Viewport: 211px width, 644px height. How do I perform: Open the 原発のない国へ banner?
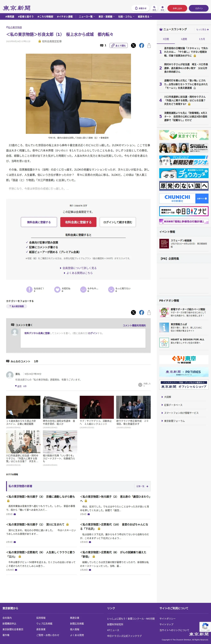click(184, 186)
